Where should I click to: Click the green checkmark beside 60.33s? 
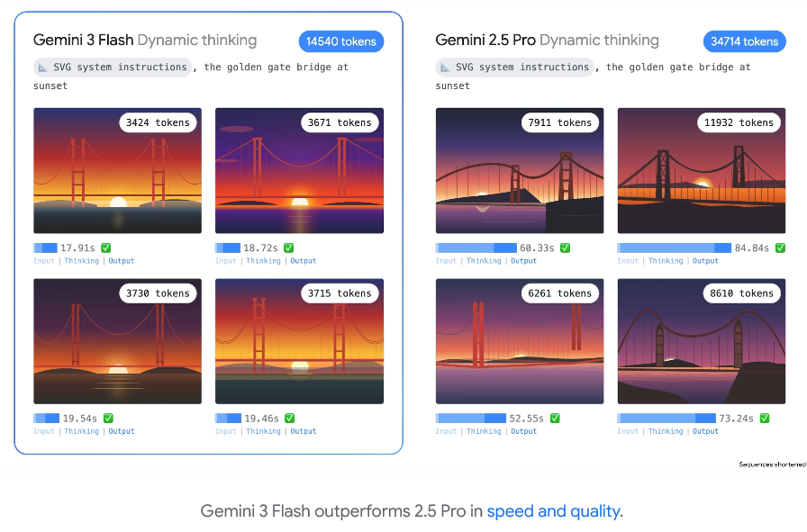click(x=566, y=248)
